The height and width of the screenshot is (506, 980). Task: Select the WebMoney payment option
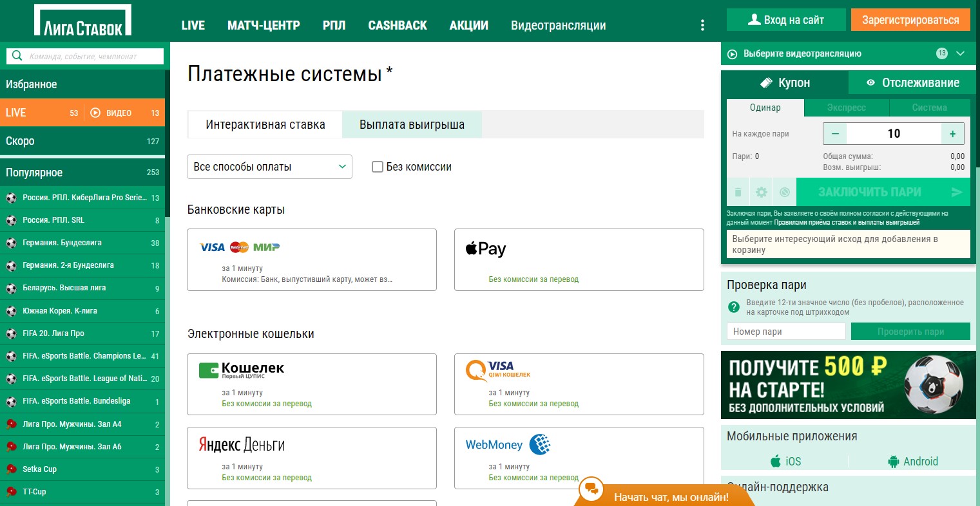point(579,458)
